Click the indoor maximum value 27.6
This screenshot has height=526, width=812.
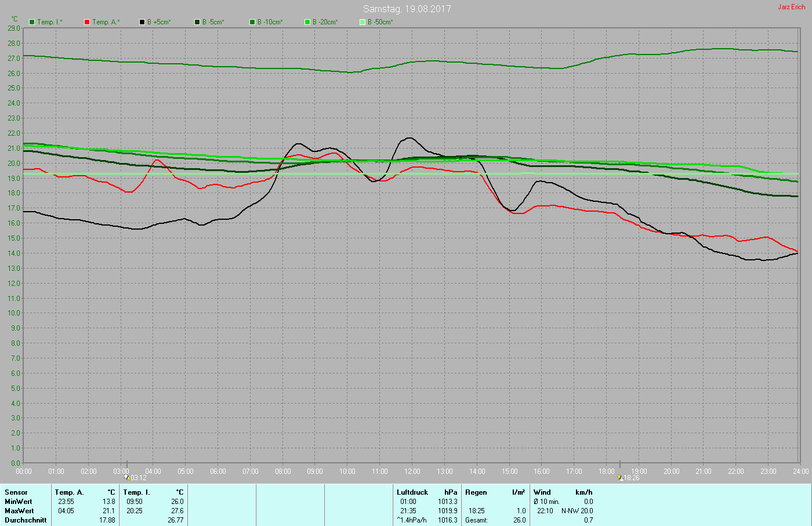pyautogui.click(x=177, y=511)
